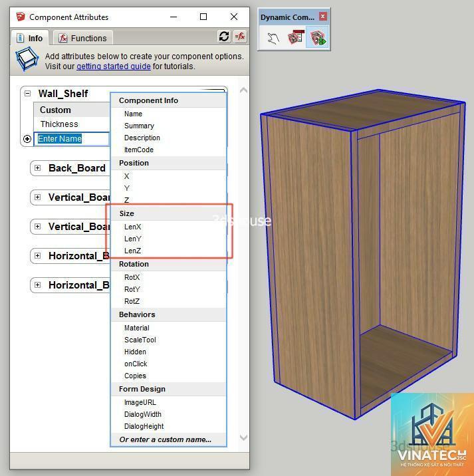Click the add attribute plus icon
Viewport: 474px width, 476px height.
(x=27, y=139)
